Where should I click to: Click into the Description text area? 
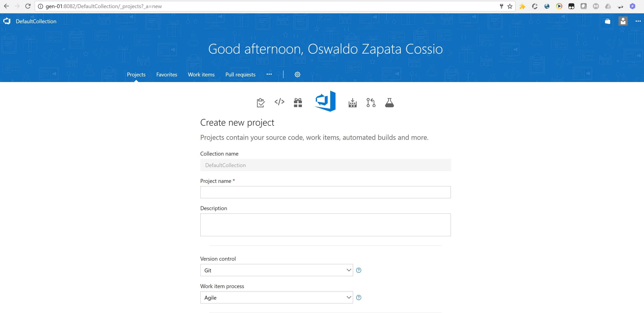325,224
